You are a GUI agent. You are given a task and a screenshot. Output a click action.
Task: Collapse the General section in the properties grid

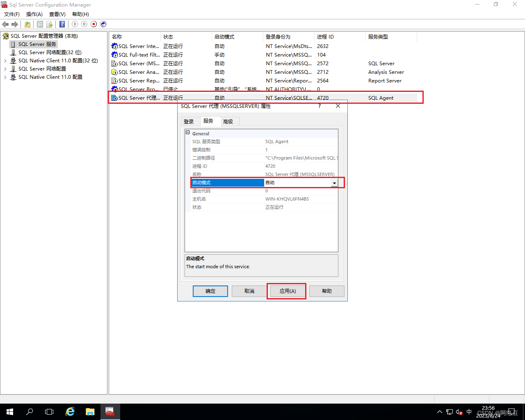[188, 132]
